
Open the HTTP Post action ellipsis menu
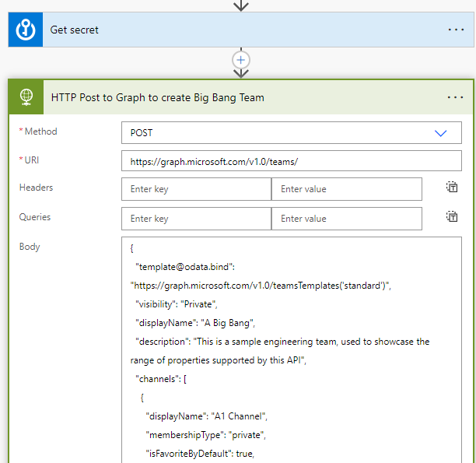pyautogui.click(x=455, y=97)
